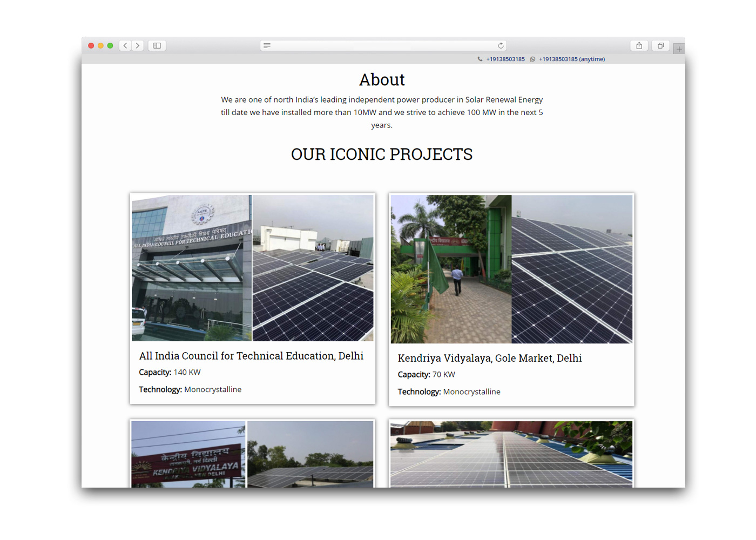Click Technology: Monocrystalline under Gole Market card
Image resolution: width=756 pixels, height=540 pixels.
coord(449,391)
